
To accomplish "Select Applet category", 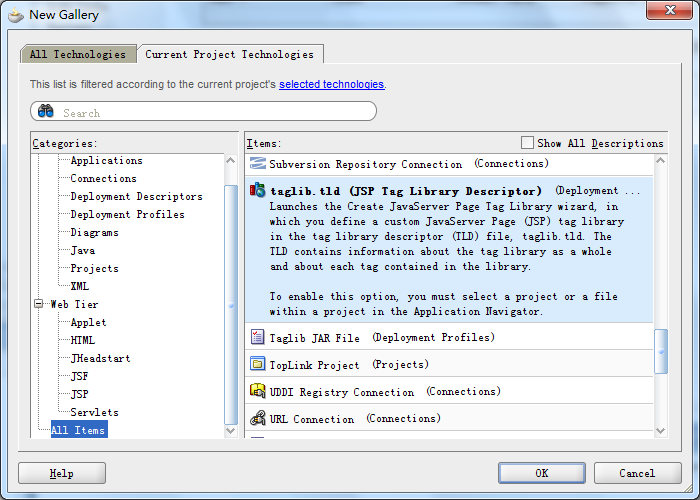I will [x=88, y=322].
